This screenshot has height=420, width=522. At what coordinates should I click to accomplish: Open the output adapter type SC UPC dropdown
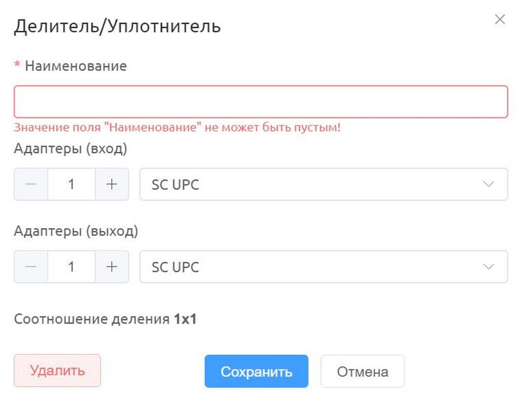point(323,267)
